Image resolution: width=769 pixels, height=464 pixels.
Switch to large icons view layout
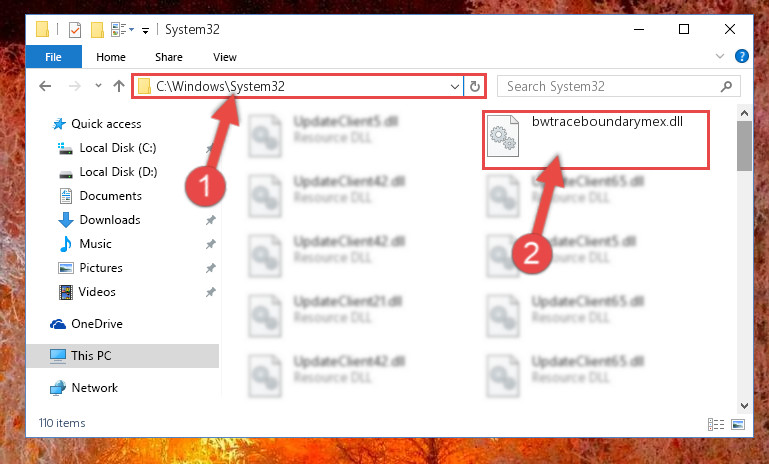pyautogui.click(x=738, y=424)
